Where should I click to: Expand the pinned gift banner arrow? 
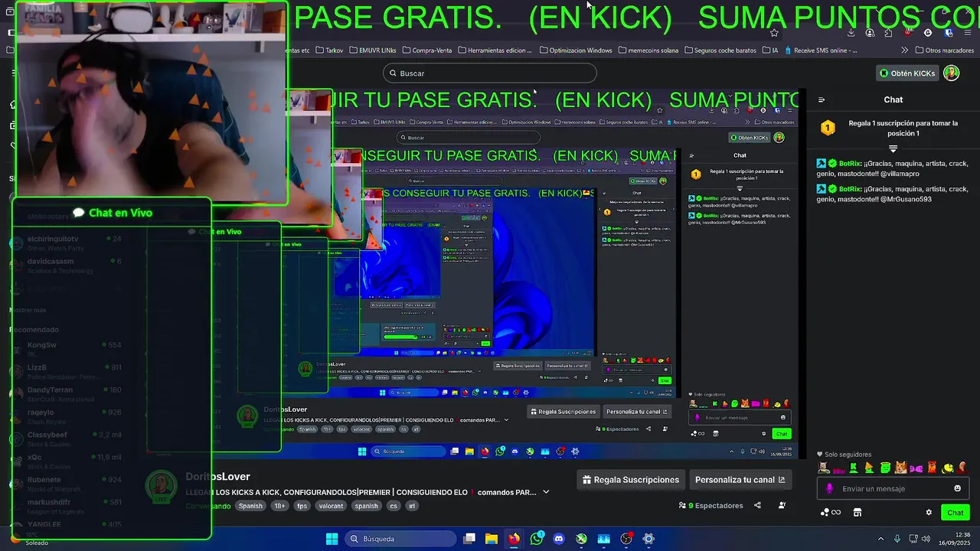[x=893, y=148]
